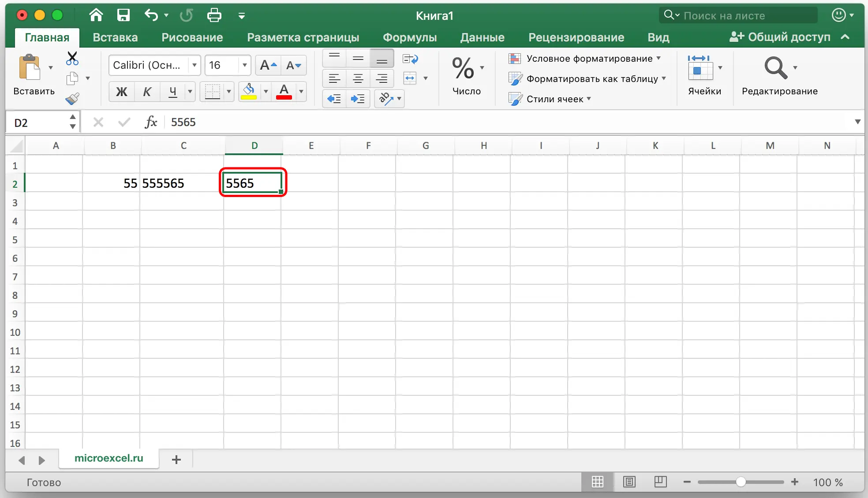Click the text orientation icon
Viewport: 868px width, 498px height.
pos(386,99)
